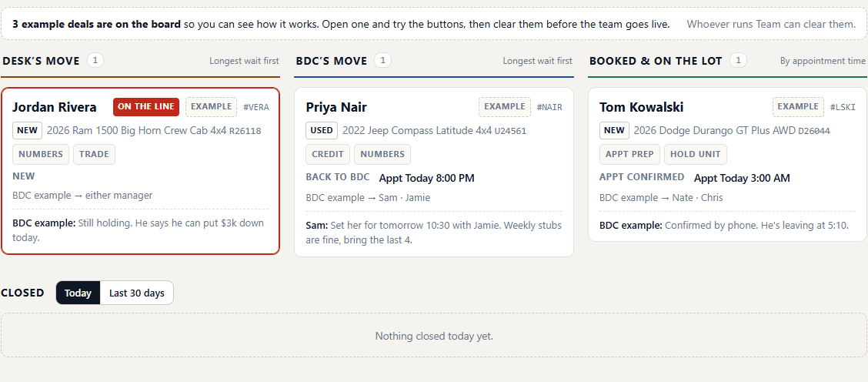868x382 pixels.
Task: Click Sam's note about tomorrow 10:30 with Jamie
Action: [434, 233]
